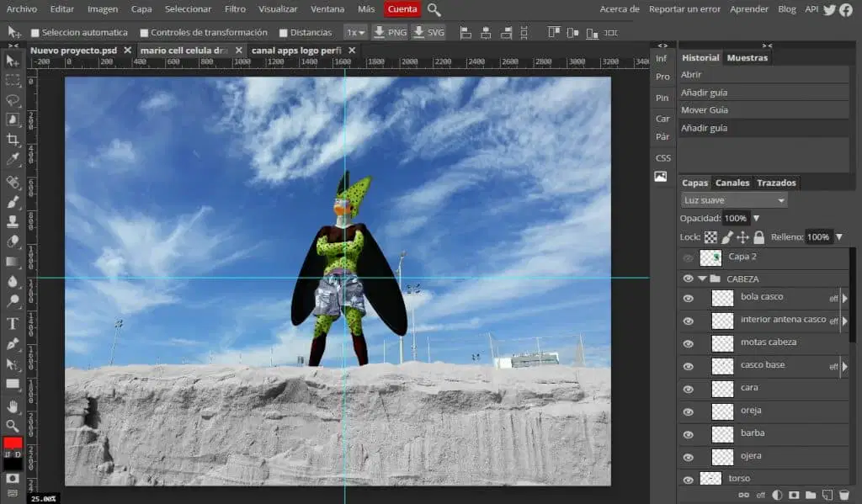This screenshot has height=504, width=862.
Task: Select the Path Selection tool
Action: 12,364
